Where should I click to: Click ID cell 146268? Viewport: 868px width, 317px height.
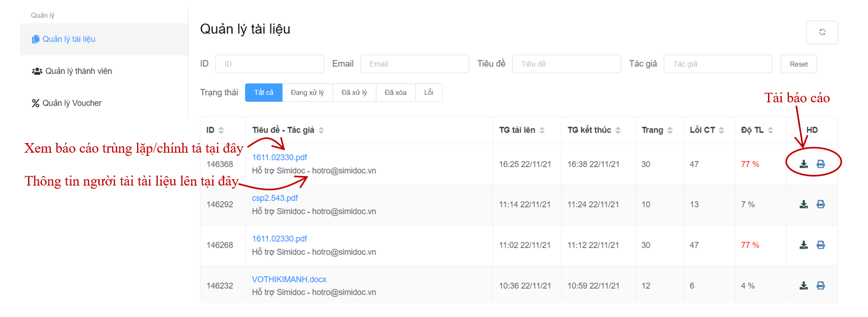pyautogui.click(x=220, y=245)
